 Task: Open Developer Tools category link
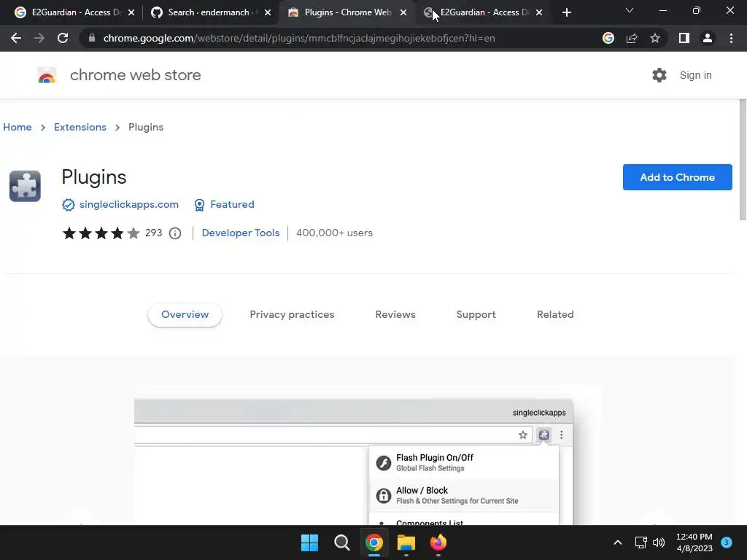tap(241, 233)
